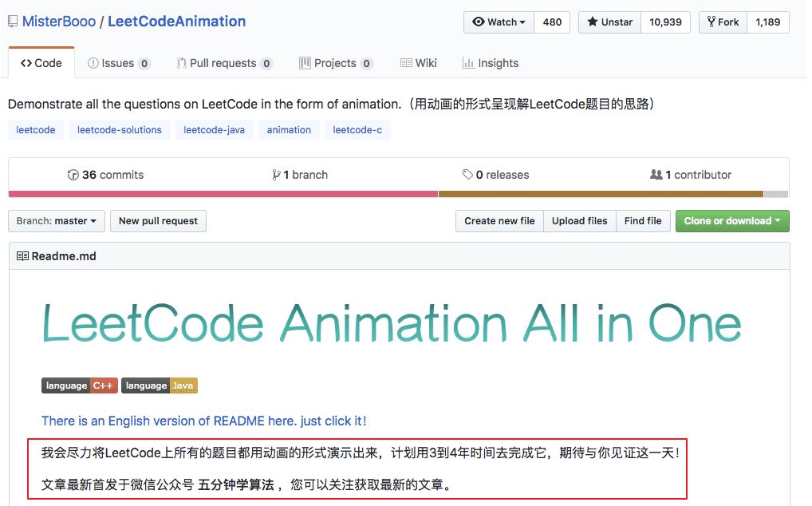Open the LeetCodeAnimation repository link

(x=176, y=22)
